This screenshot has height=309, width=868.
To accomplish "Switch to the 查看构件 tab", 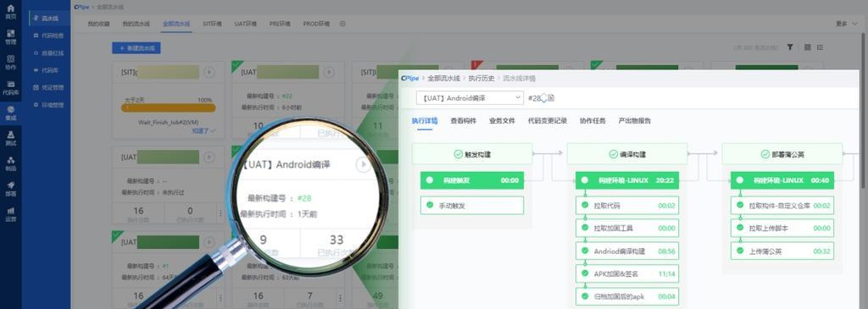I will (463, 120).
